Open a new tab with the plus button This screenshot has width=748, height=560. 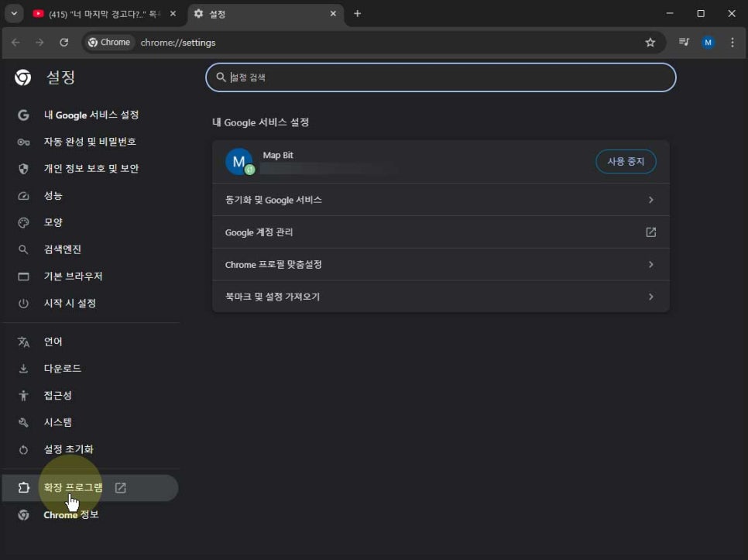pos(357,14)
